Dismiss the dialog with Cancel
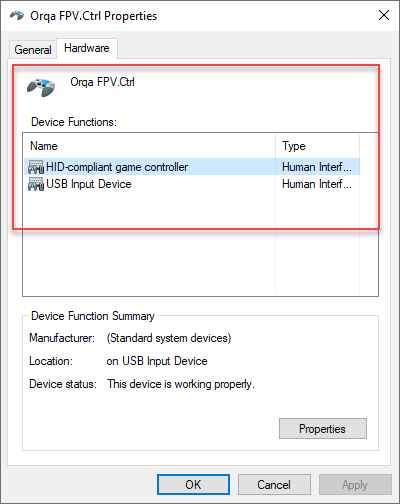 click(x=274, y=484)
